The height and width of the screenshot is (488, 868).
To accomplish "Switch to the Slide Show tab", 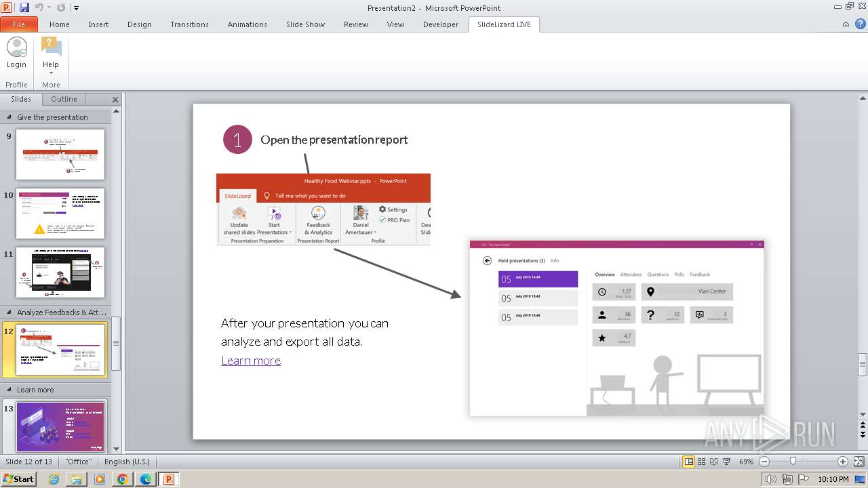I will click(306, 24).
